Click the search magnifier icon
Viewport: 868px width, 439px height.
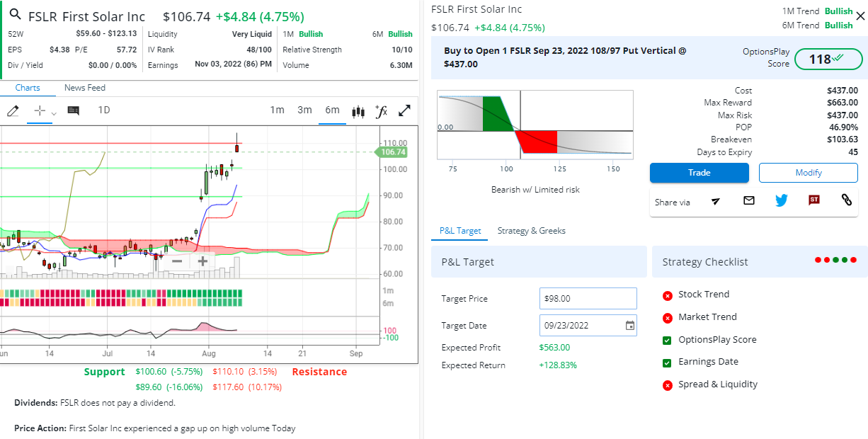tap(15, 15)
